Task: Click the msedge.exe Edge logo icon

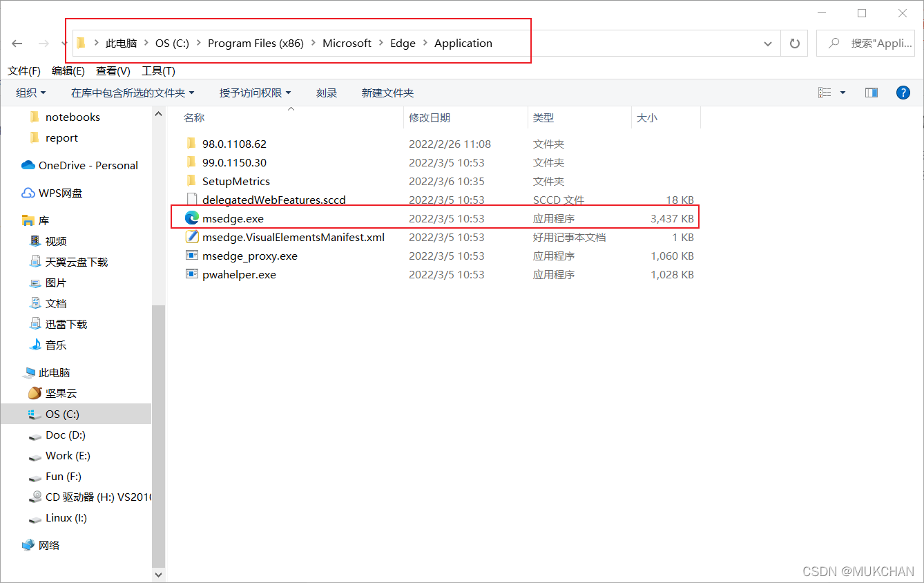Action: pyautogui.click(x=192, y=218)
